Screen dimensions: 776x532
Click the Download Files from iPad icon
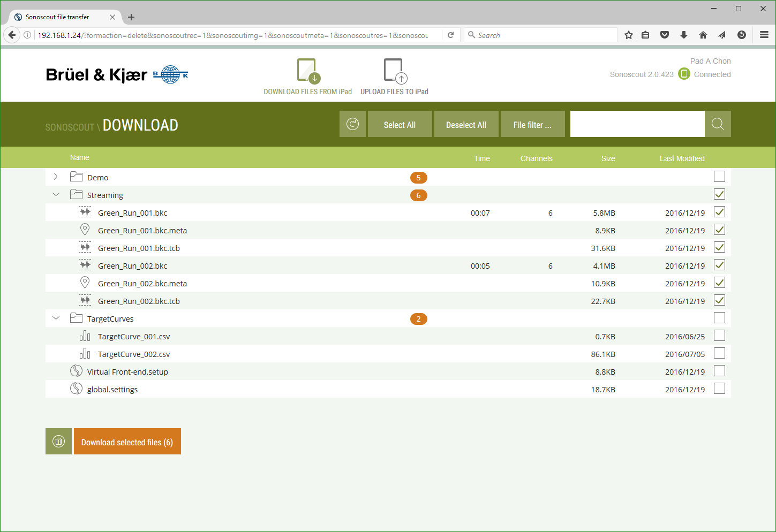(308, 71)
